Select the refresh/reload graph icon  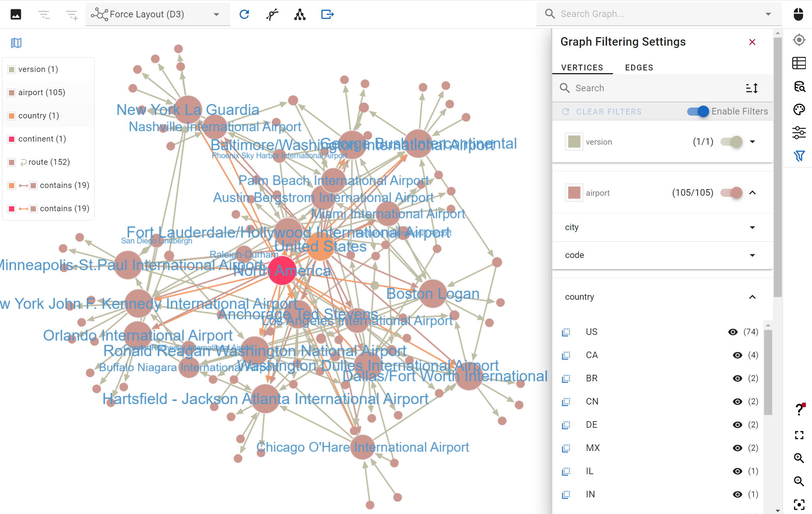[243, 15]
